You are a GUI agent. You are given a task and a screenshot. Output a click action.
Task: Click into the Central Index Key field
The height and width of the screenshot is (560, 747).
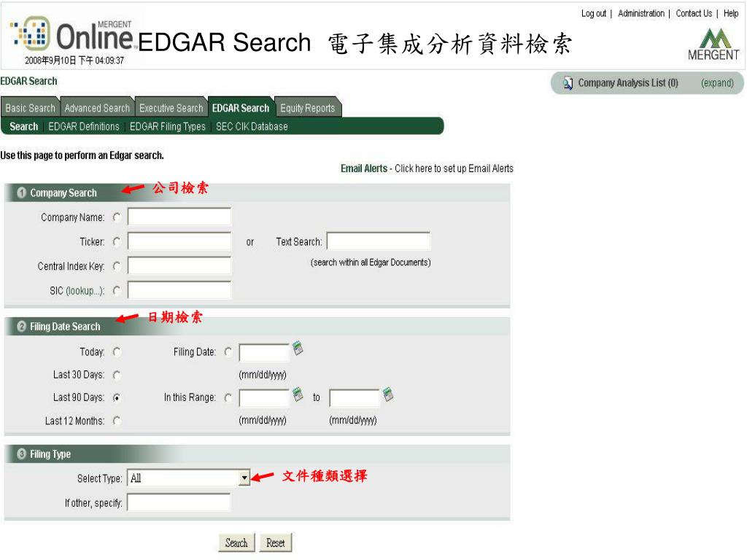pyautogui.click(x=179, y=265)
